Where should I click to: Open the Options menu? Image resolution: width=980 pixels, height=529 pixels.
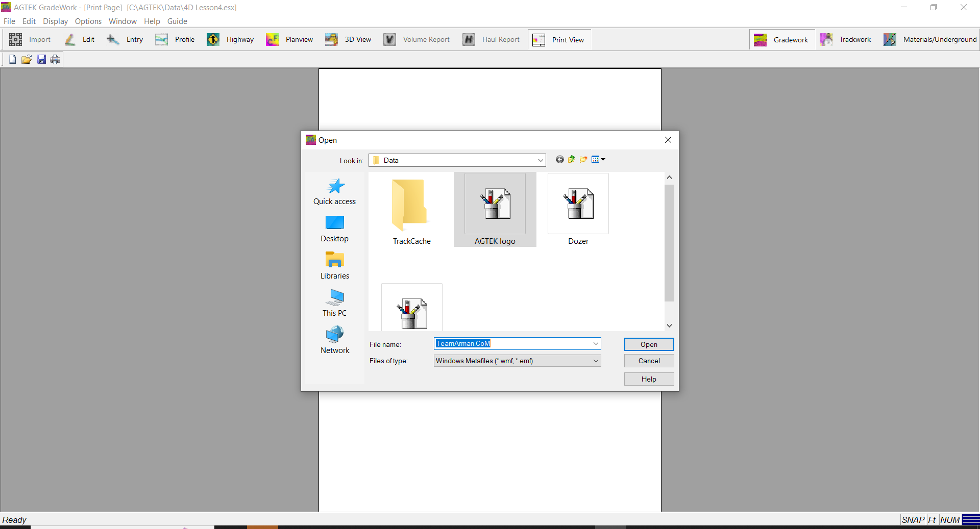pos(88,21)
